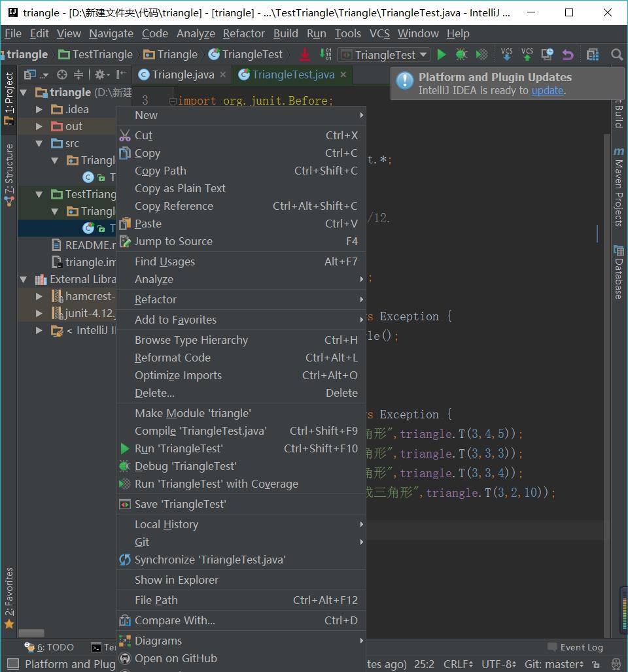Image resolution: width=628 pixels, height=672 pixels.
Task: Open the 6: TODO tool window
Action: (x=49, y=647)
